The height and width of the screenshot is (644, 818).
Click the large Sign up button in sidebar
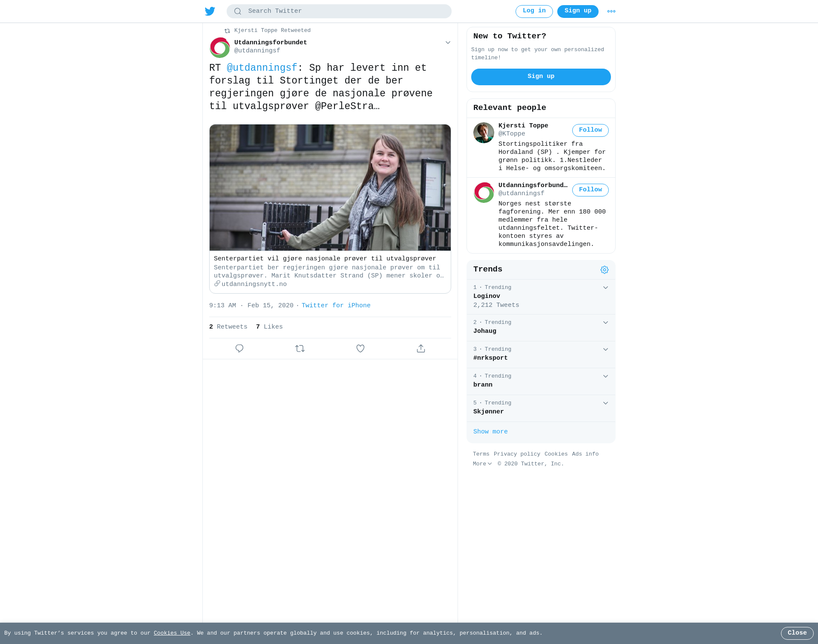tap(541, 77)
